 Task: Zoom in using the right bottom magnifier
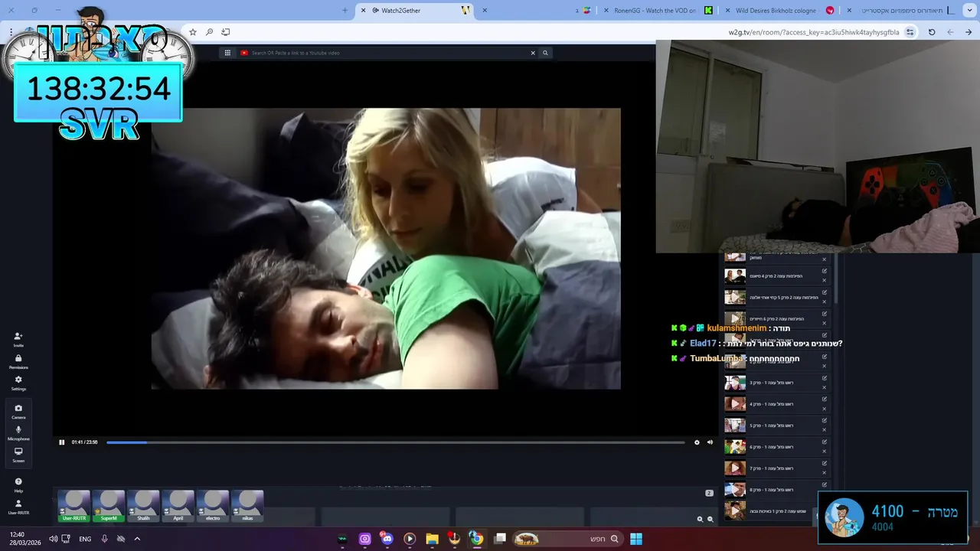710,519
